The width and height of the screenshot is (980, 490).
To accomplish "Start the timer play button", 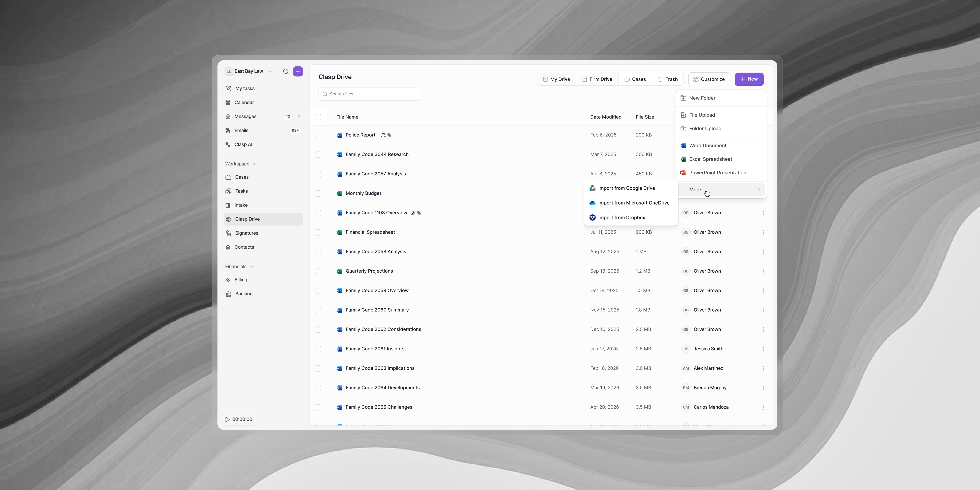I will [228, 419].
